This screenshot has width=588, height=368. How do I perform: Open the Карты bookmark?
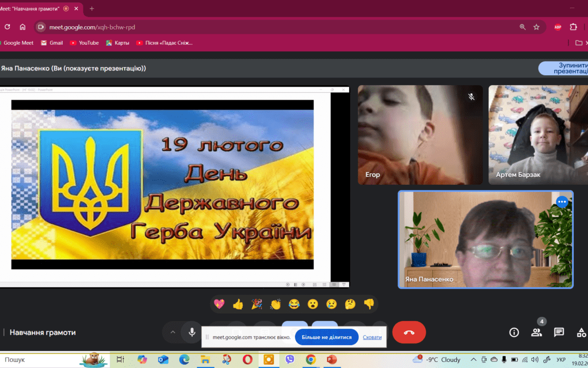tap(118, 43)
